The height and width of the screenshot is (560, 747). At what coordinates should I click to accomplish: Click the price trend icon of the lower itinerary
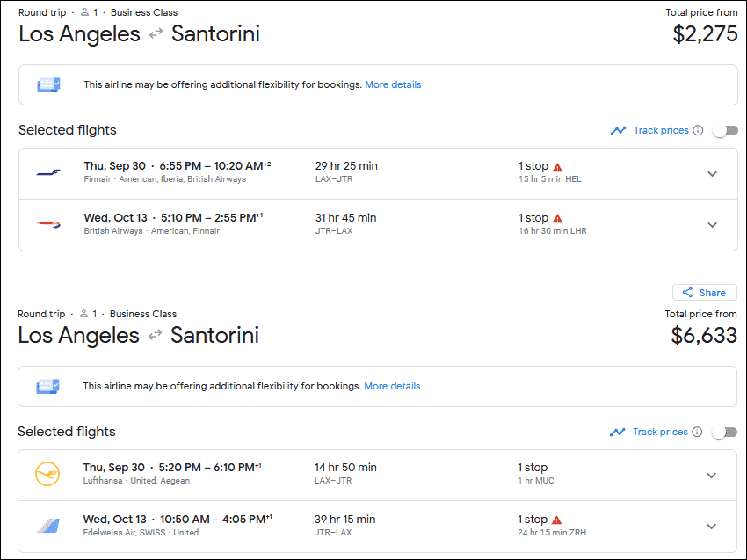617,432
